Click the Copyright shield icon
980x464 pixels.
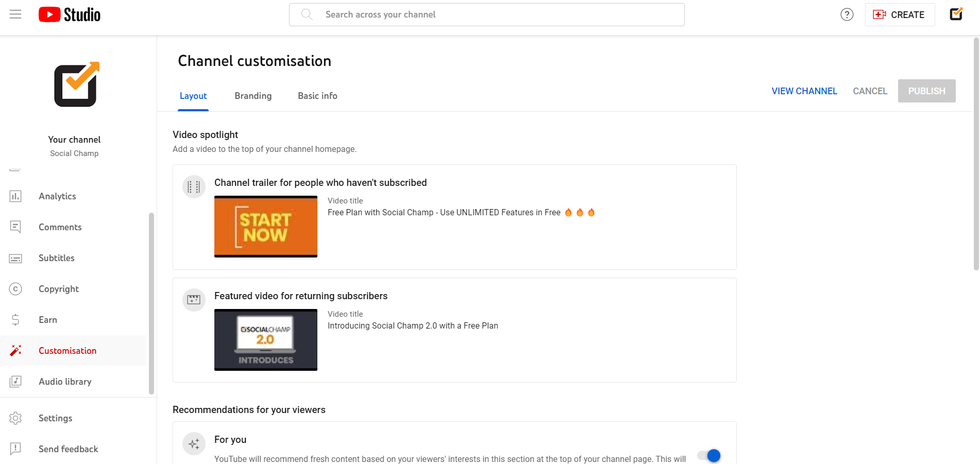(x=15, y=289)
